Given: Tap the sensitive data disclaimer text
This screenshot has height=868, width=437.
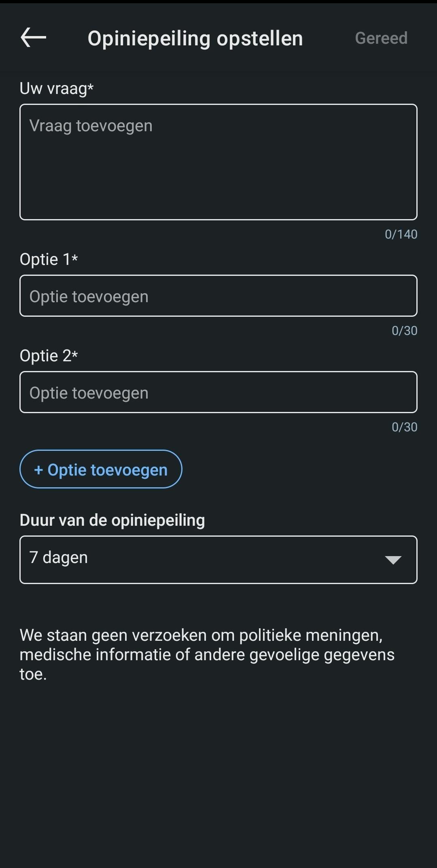Looking at the screenshot, I should pyautogui.click(x=206, y=654).
